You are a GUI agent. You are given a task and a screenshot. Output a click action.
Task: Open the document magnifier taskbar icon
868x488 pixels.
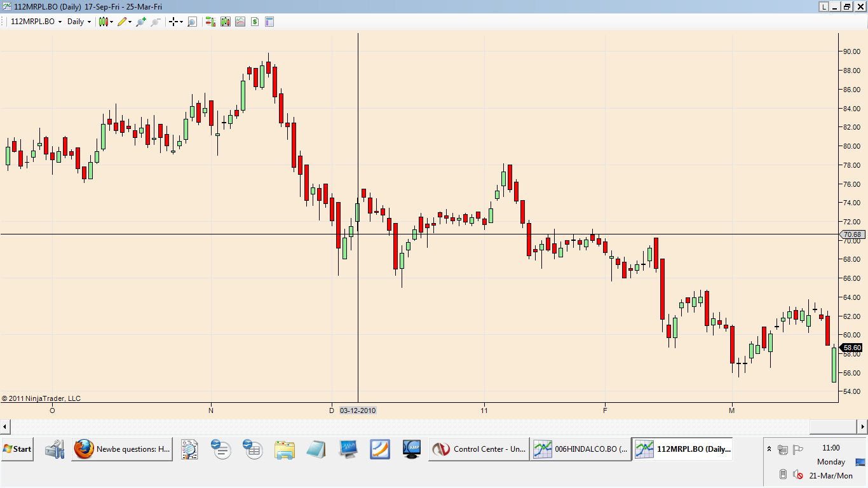(x=190, y=449)
